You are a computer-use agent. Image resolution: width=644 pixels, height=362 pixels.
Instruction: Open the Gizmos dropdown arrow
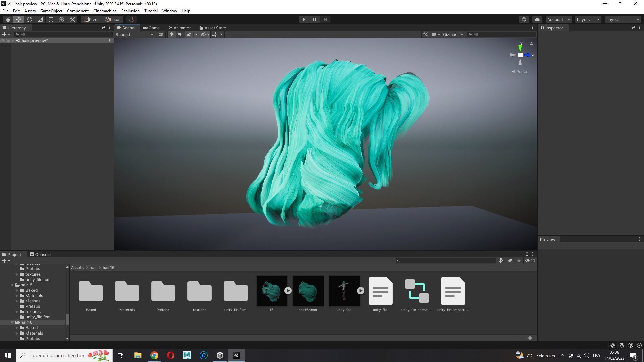click(462, 34)
